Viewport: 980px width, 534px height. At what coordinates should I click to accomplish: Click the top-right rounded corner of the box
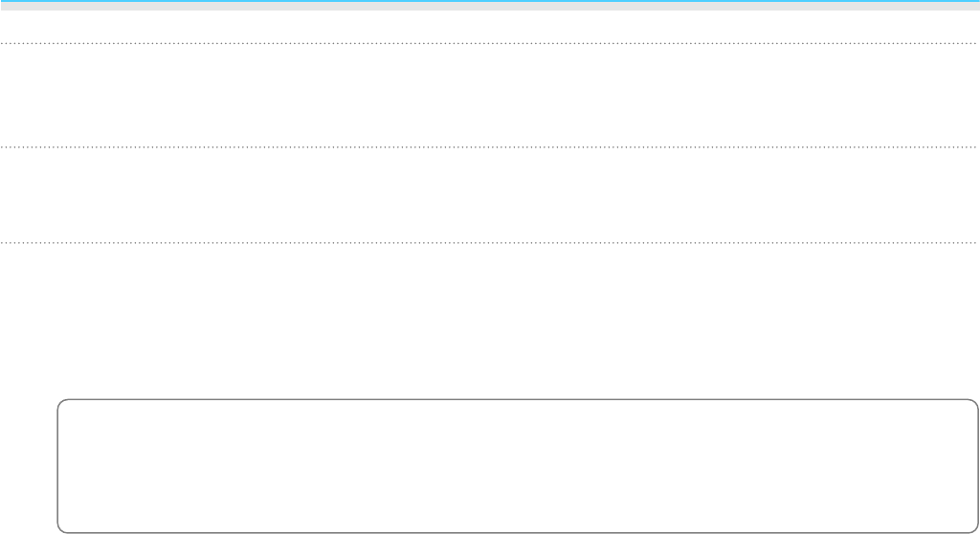975,402
